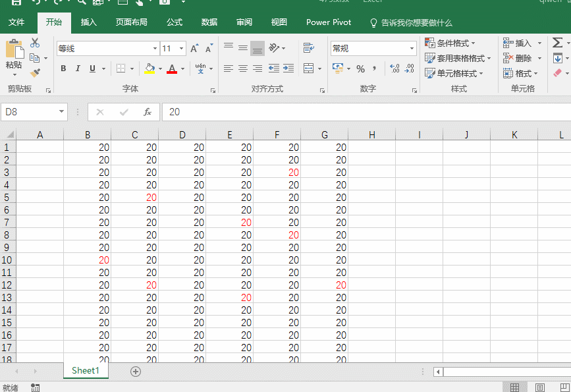Open the 等线 font name dropdown
The width and height of the screenshot is (571, 392).
coord(155,49)
